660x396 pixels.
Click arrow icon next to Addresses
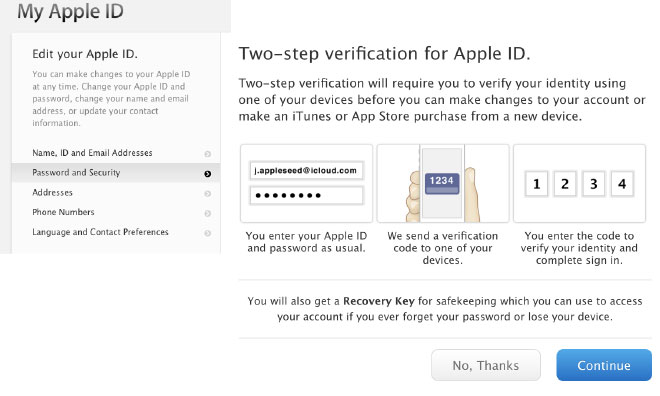point(208,194)
